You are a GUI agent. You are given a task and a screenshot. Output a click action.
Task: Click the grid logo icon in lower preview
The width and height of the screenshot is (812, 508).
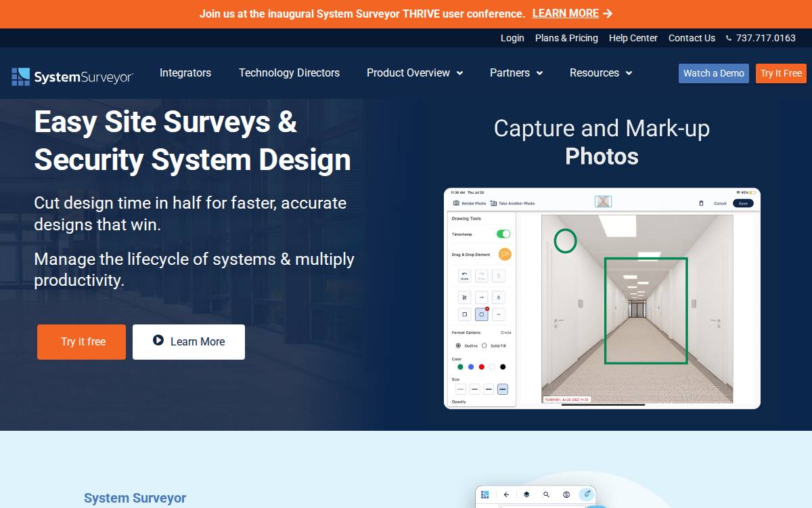coord(484,494)
